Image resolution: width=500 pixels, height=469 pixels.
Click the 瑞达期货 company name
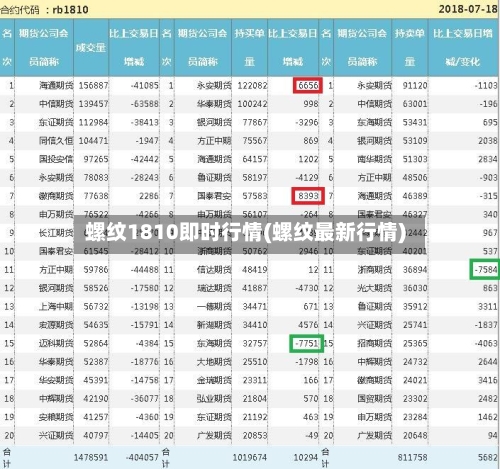coord(214,288)
